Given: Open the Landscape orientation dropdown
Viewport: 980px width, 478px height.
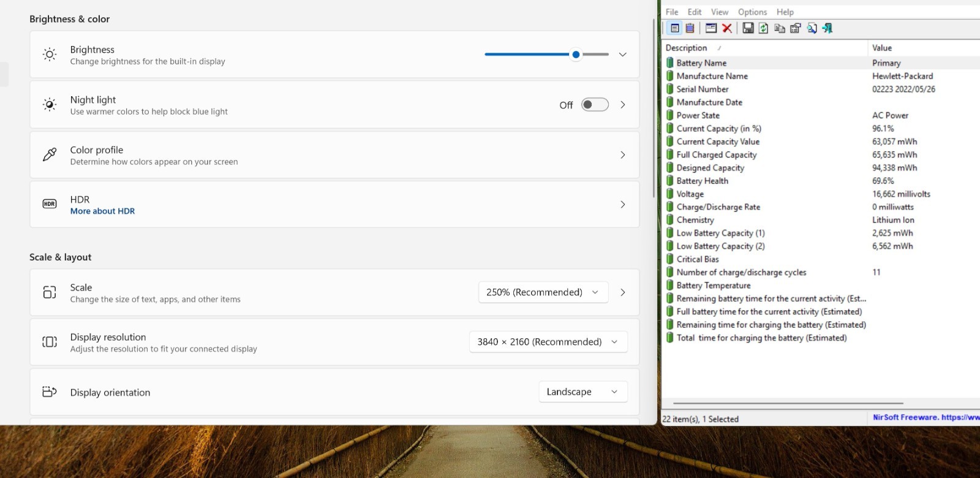Looking at the screenshot, I should coord(582,392).
